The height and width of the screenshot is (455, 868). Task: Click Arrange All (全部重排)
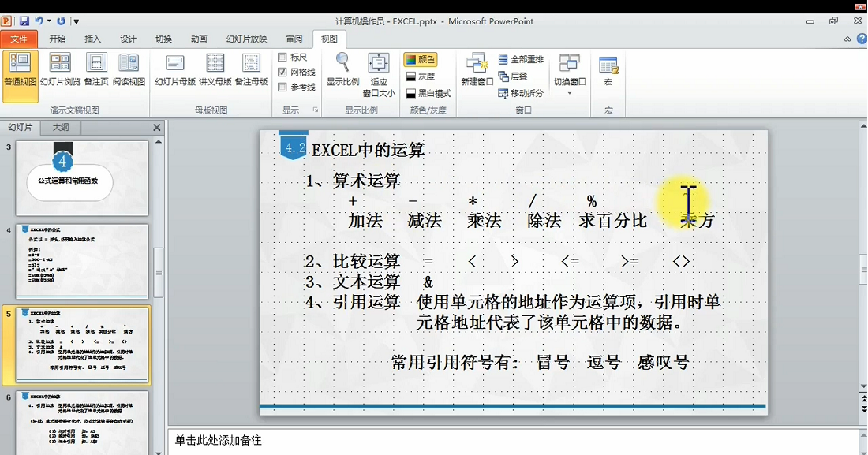[x=521, y=59]
